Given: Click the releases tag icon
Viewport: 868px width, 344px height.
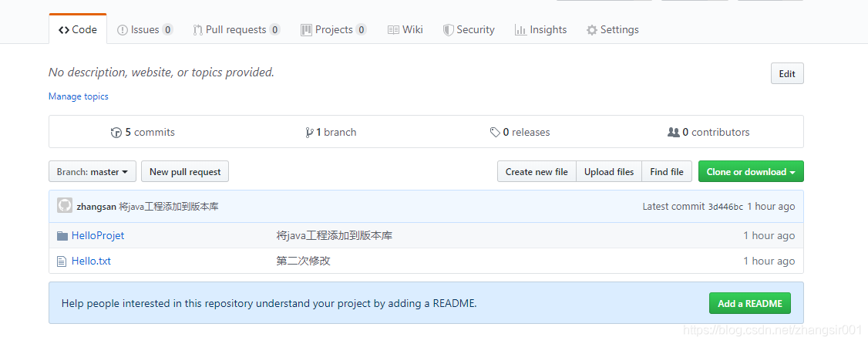Looking at the screenshot, I should point(495,133).
